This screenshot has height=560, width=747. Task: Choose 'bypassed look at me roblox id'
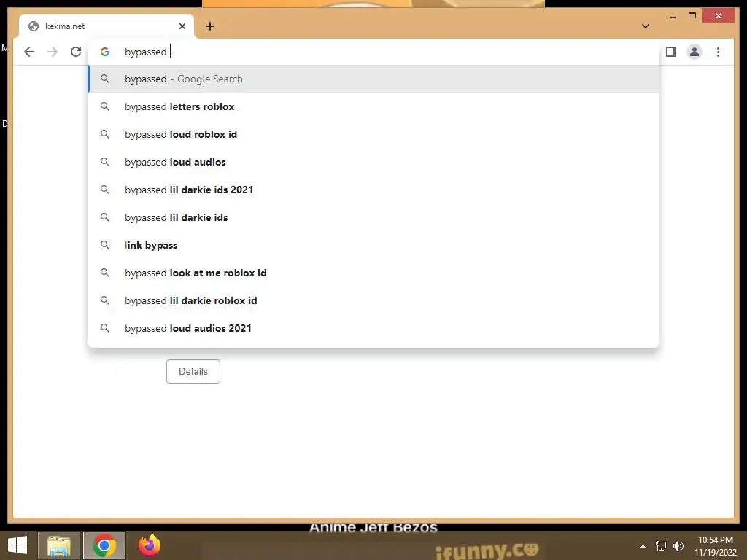[374, 273]
